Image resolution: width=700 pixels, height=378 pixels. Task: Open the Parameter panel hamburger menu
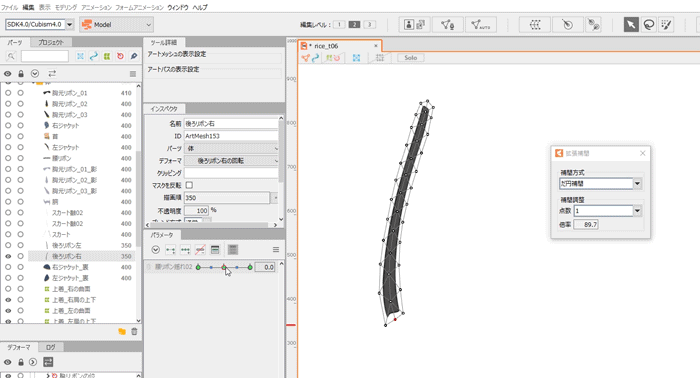click(x=276, y=250)
